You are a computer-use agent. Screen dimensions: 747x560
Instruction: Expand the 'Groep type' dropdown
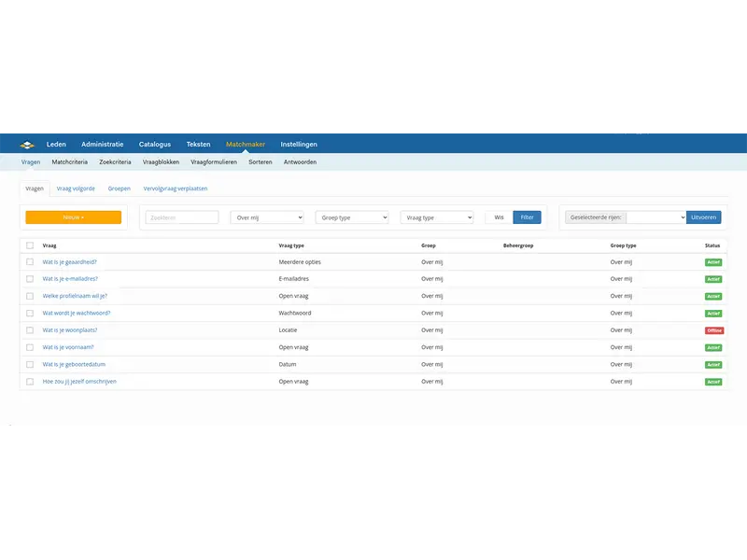click(352, 217)
